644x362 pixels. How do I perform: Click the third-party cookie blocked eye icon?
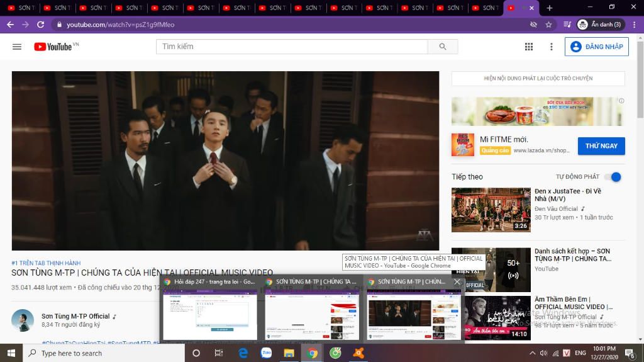click(533, 25)
